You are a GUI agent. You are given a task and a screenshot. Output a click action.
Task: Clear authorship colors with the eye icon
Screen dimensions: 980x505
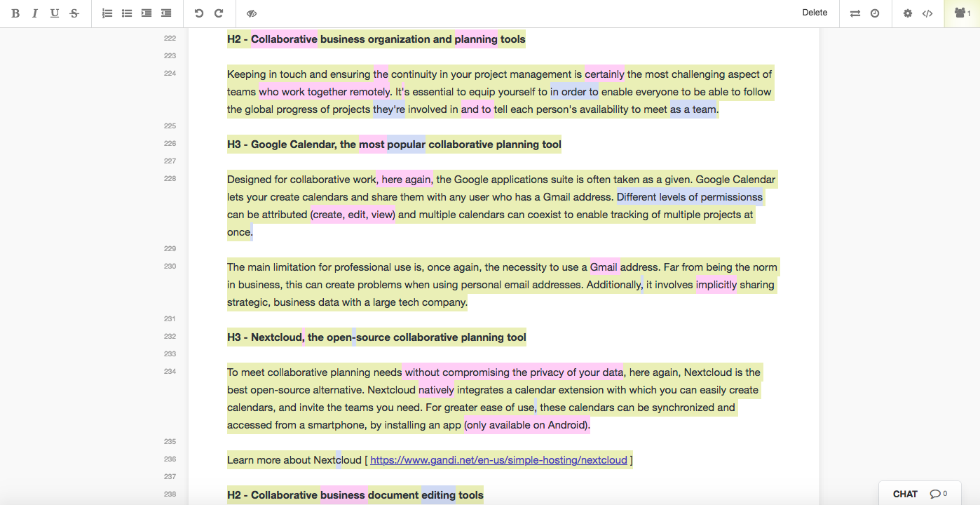(252, 13)
